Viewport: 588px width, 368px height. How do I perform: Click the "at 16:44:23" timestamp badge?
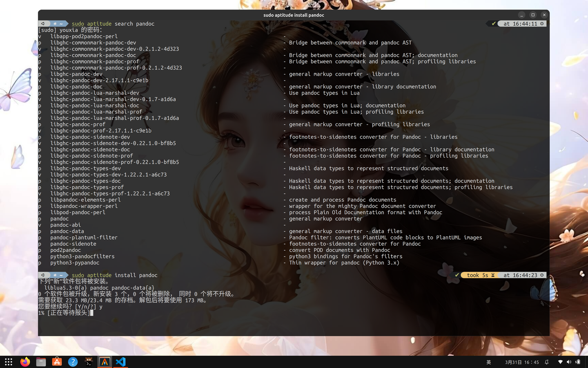(521, 275)
